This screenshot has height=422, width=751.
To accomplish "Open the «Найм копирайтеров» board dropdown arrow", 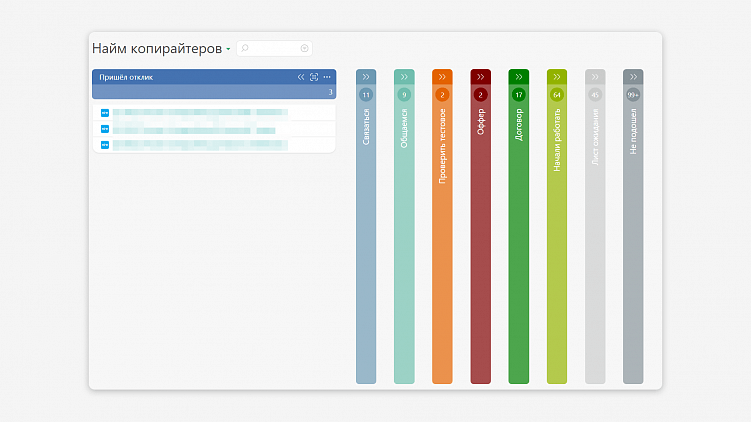I will (x=228, y=49).
